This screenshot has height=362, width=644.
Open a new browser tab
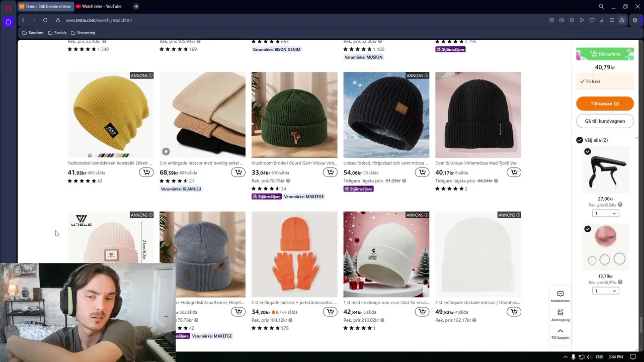click(136, 7)
